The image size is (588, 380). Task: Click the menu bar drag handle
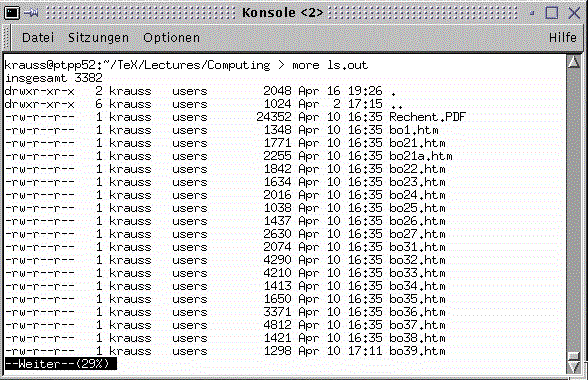pyautogui.click(x=6, y=38)
